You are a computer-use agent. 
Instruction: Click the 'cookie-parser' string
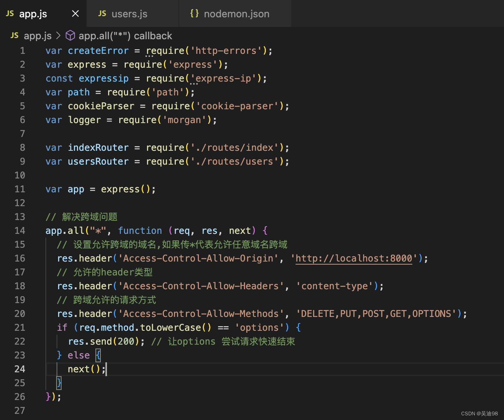tap(237, 106)
